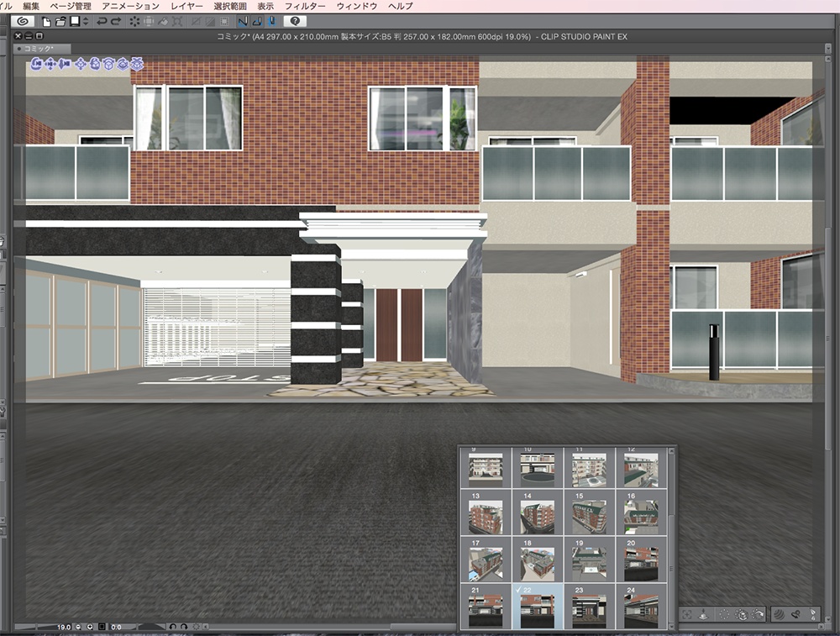
Task: Toggle Snap to Special Ruler in toolbar
Action: [x=257, y=22]
